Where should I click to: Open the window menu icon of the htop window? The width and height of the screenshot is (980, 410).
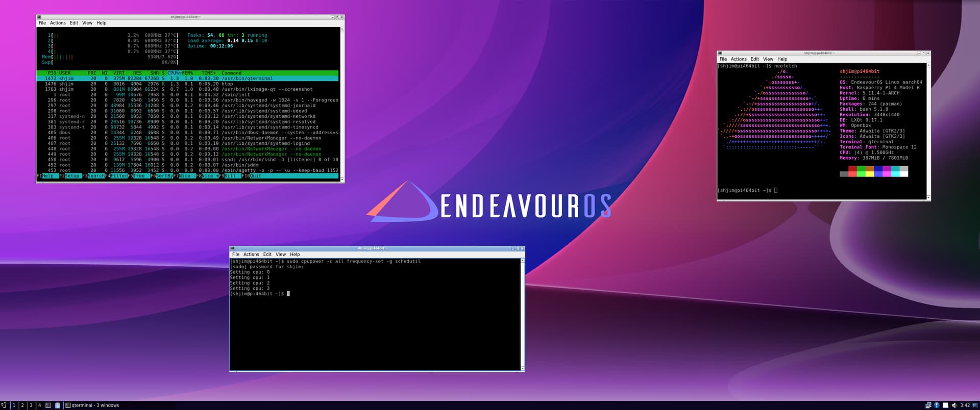[39, 17]
